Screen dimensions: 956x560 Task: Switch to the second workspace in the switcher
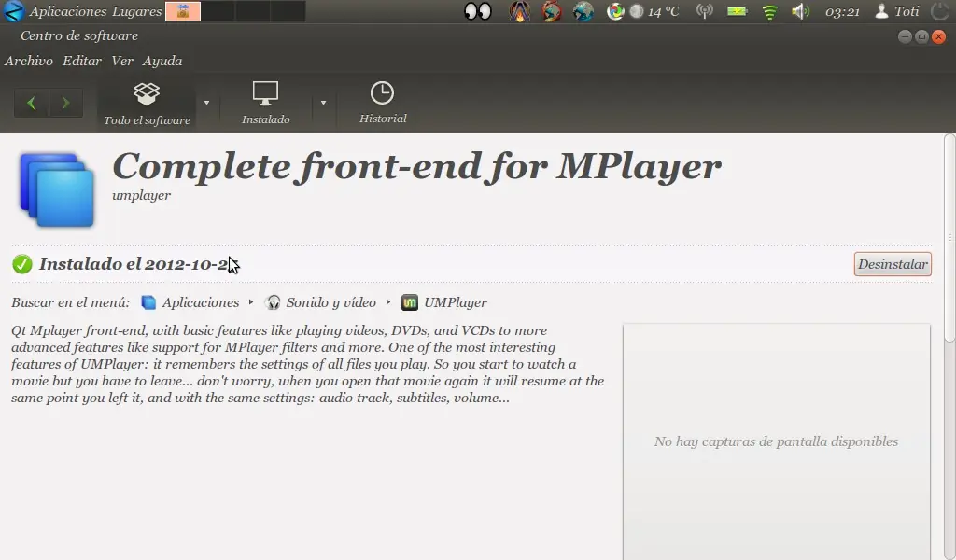tap(218, 11)
